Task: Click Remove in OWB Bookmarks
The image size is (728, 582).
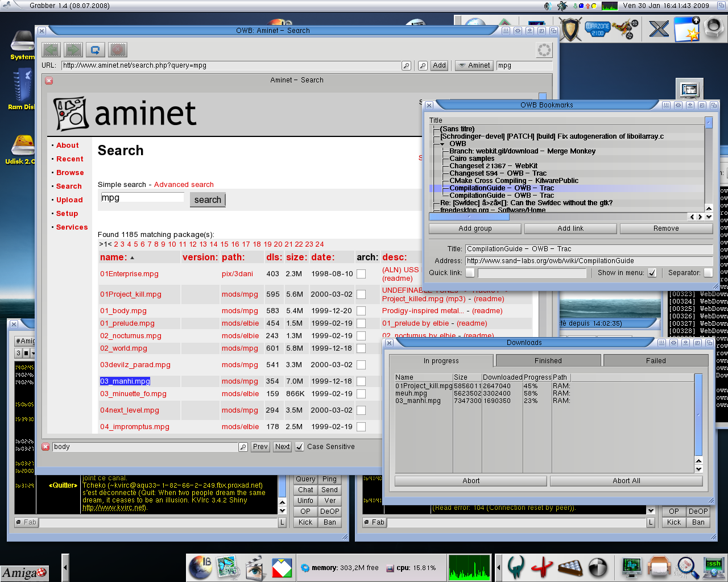Action: pyautogui.click(x=666, y=228)
